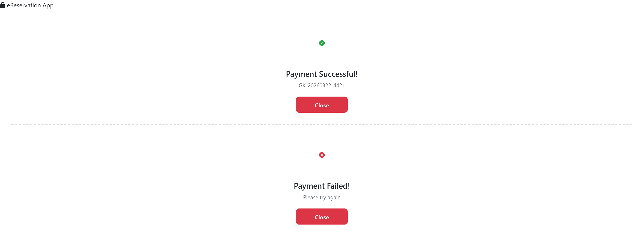
Task: Select the green circle above Payment Successful
Action: click(x=322, y=43)
